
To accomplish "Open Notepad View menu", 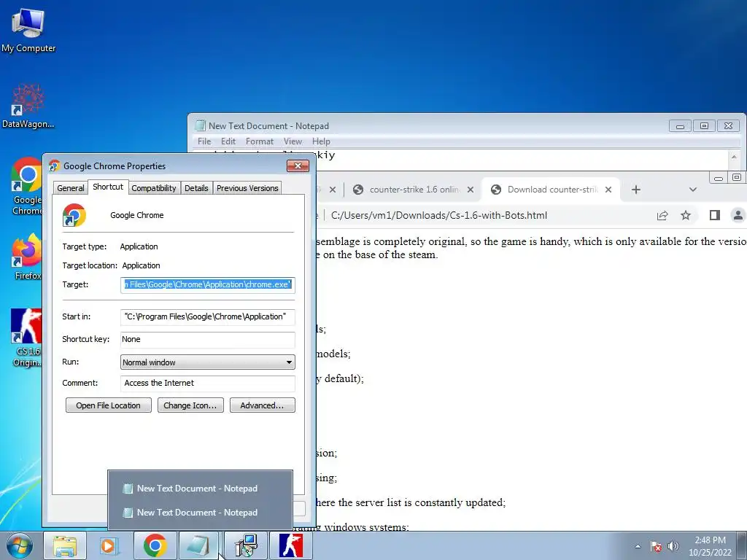I will pos(293,141).
